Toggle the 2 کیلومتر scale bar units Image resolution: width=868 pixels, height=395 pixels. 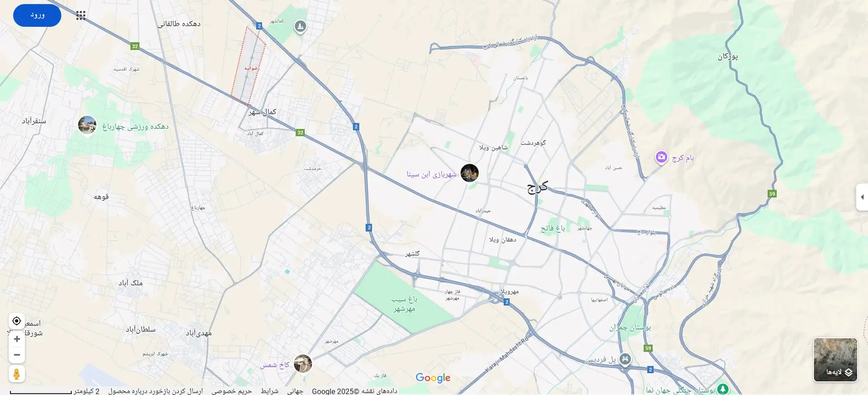click(x=55, y=391)
